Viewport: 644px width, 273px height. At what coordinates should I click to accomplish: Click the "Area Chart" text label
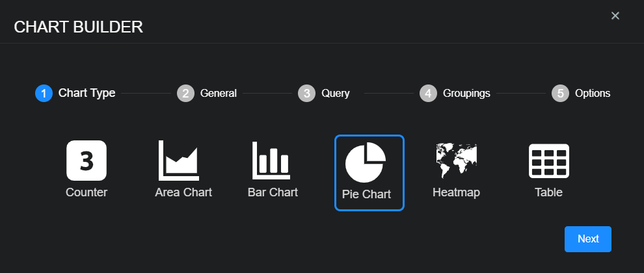[183, 192]
